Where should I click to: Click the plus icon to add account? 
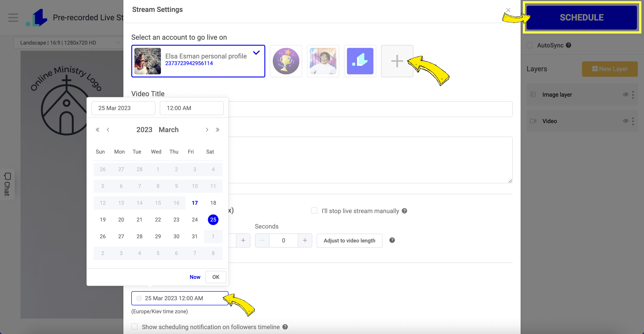pos(397,61)
